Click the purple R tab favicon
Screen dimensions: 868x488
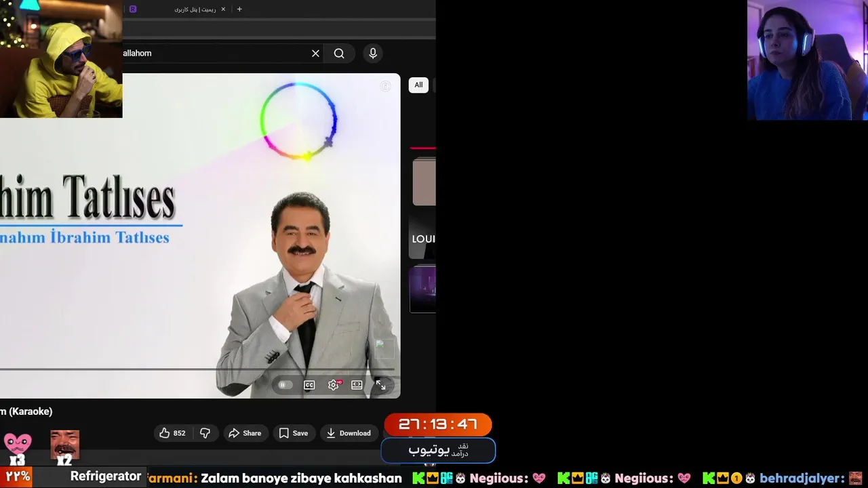click(x=133, y=9)
